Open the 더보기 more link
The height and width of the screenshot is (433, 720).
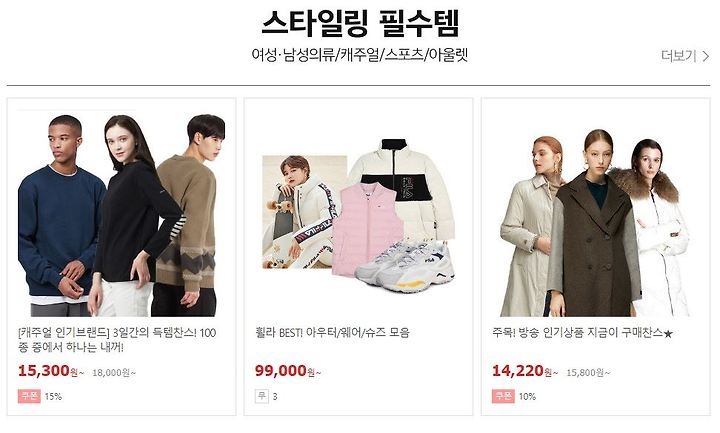pyautogui.click(x=685, y=56)
